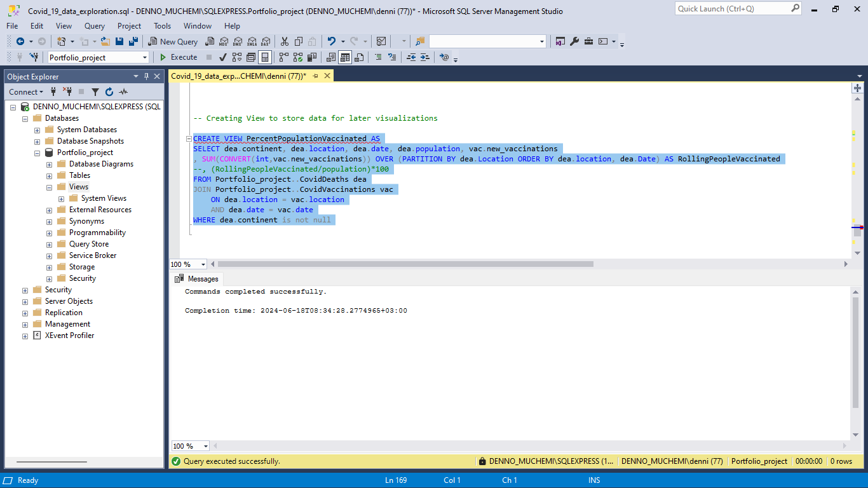Disconnect the server in Object Explorer
This screenshot has width=868, height=488.
coord(67,92)
